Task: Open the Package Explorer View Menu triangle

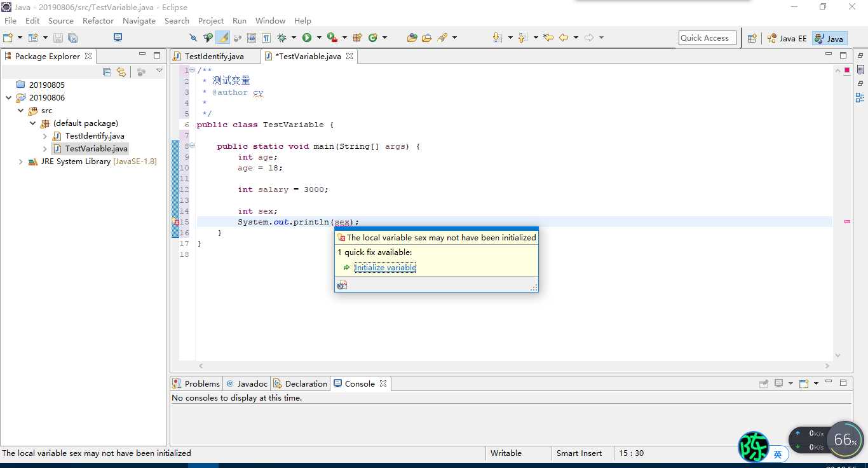Action: pos(159,71)
